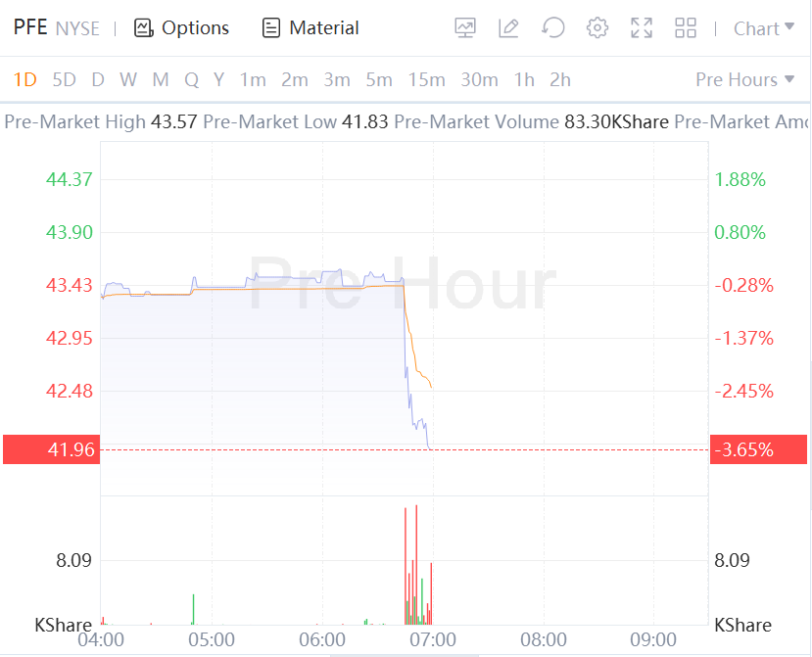Screen dimensions: 812x657
Task: Open chart settings gear icon
Action: [x=597, y=28]
